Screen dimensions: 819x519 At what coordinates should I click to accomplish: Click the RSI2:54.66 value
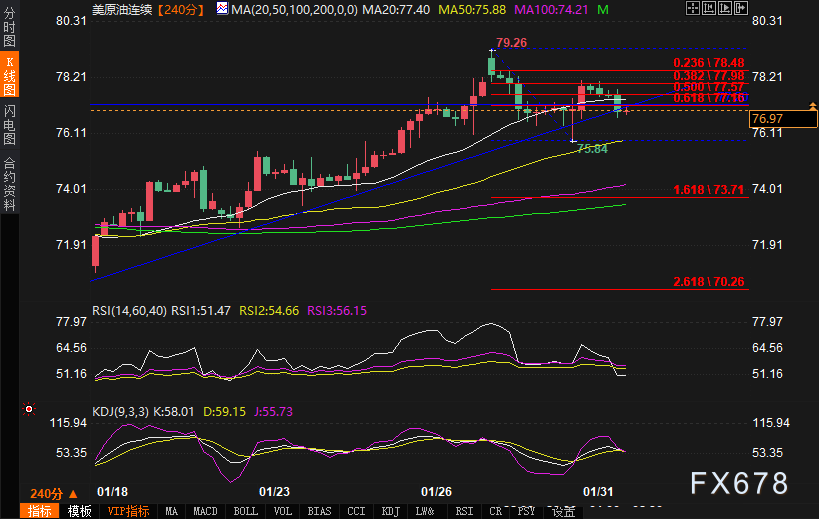click(269, 311)
